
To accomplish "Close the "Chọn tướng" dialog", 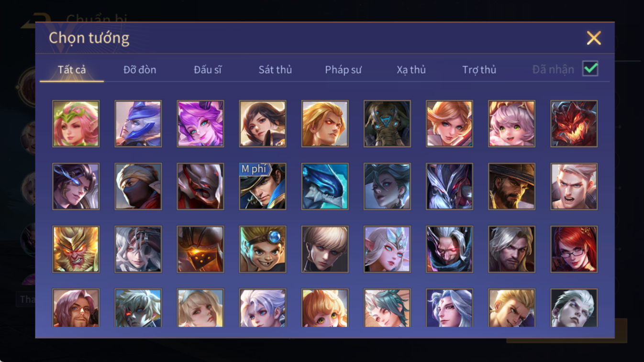I will click(594, 38).
